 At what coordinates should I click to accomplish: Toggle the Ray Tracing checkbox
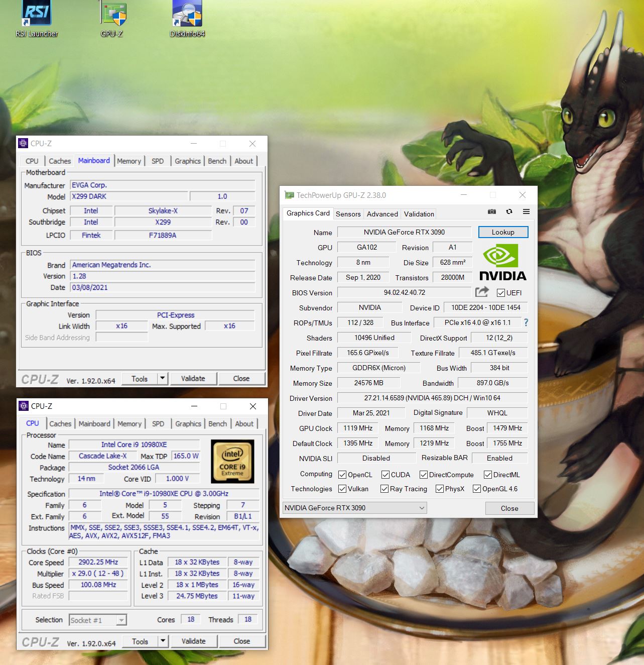(384, 489)
